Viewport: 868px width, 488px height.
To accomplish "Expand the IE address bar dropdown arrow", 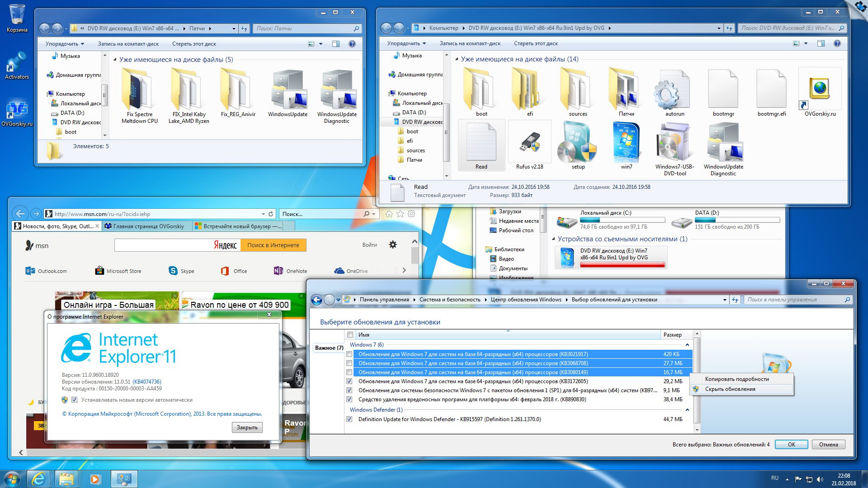I will point(263,214).
